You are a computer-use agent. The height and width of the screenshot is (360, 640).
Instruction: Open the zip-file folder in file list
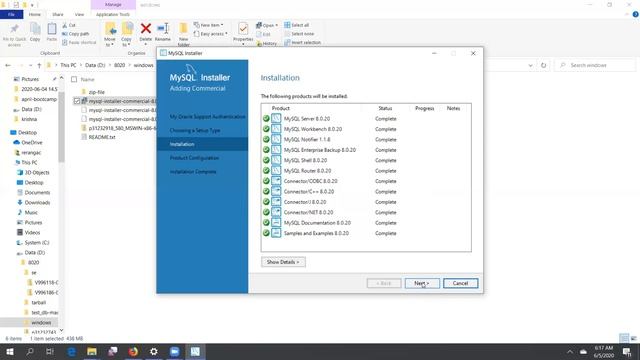click(x=97, y=92)
